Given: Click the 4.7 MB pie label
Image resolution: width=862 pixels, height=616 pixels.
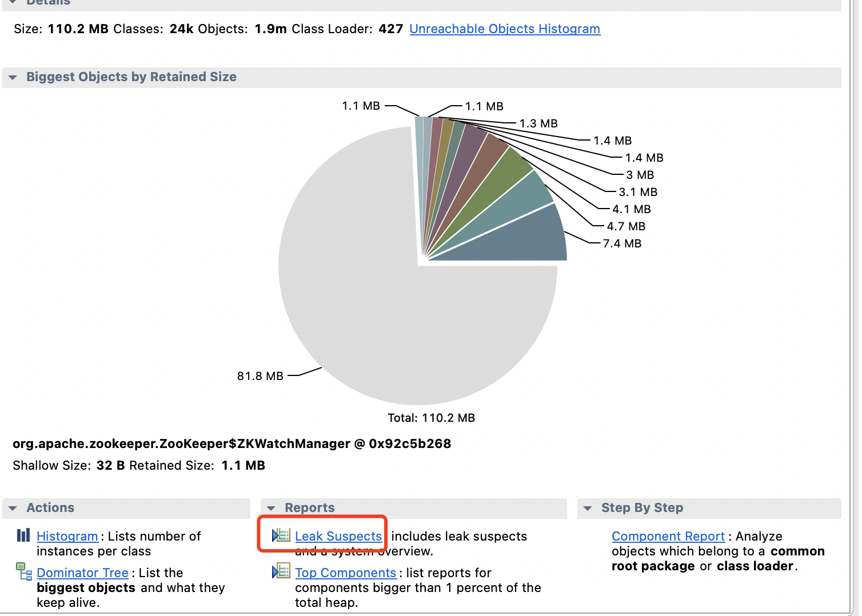Looking at the screenshot, I should pos(626,226).
